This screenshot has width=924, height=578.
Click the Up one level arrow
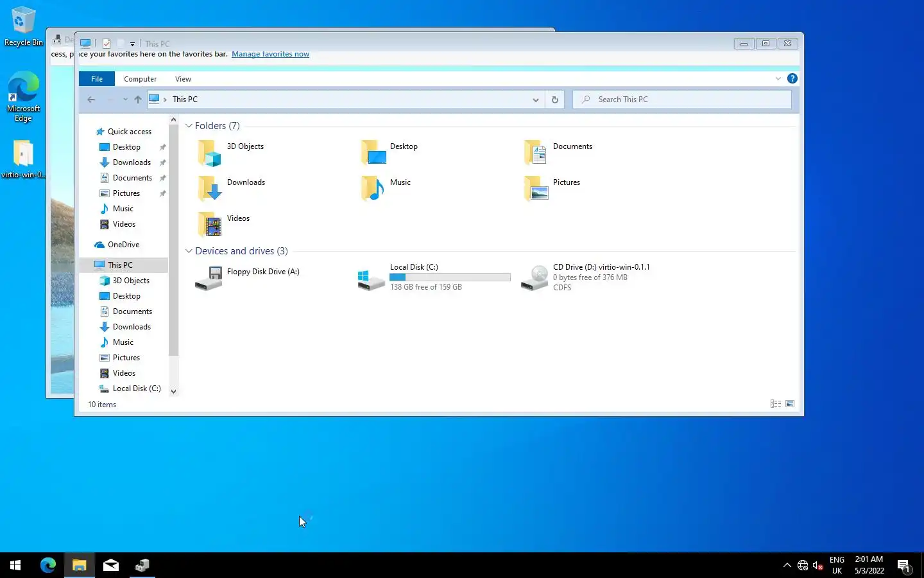pos(137,100)
